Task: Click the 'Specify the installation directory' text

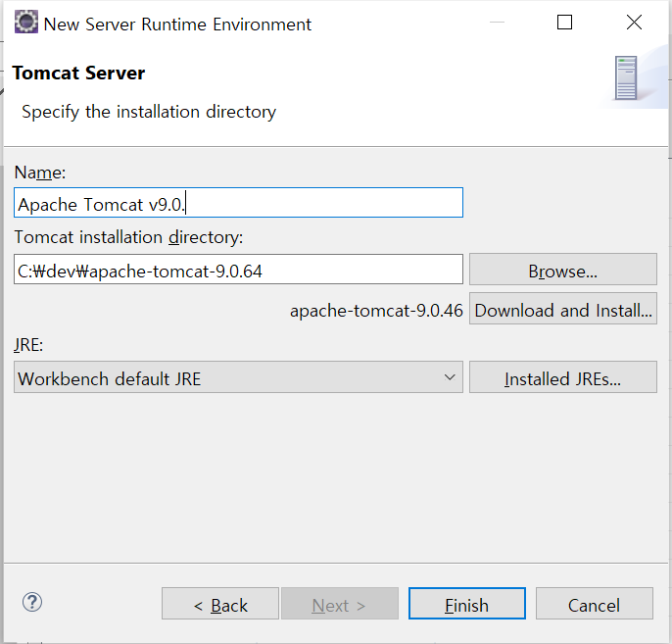Action: click(149, 112)
